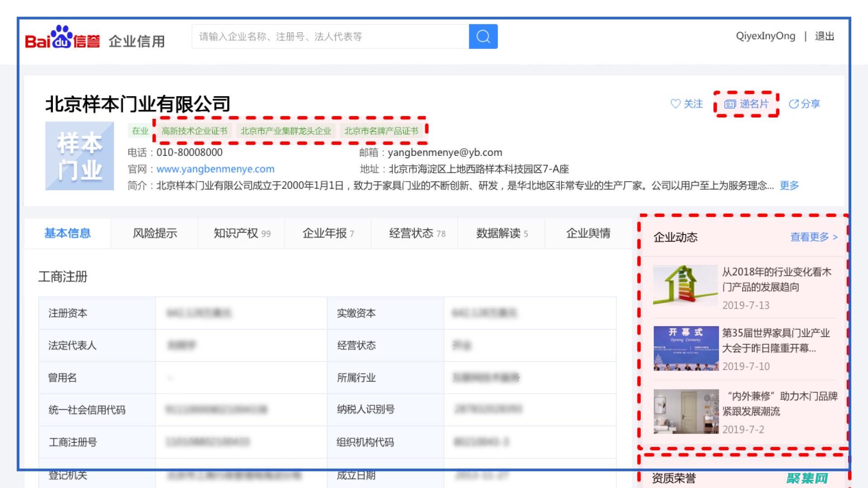Open the 经营状态 tab
The image size is (868, 488).
[x=409, y=233]
